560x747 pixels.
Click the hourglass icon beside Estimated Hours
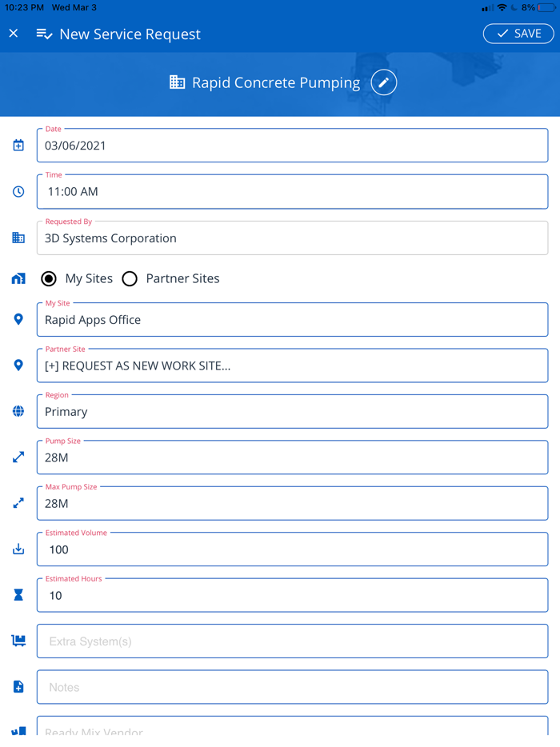coord(18,595)
